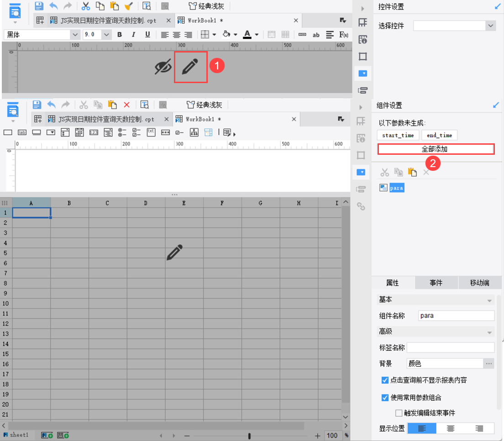The image size is (504, 441).
Task: Toggle italic formatting
Action: click(133, 35)
